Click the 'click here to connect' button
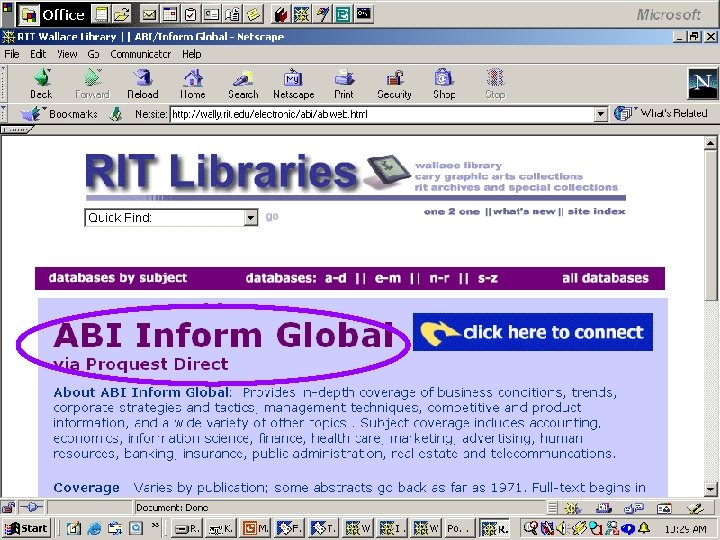Viewport: 720px width, 540px height. 533,332
